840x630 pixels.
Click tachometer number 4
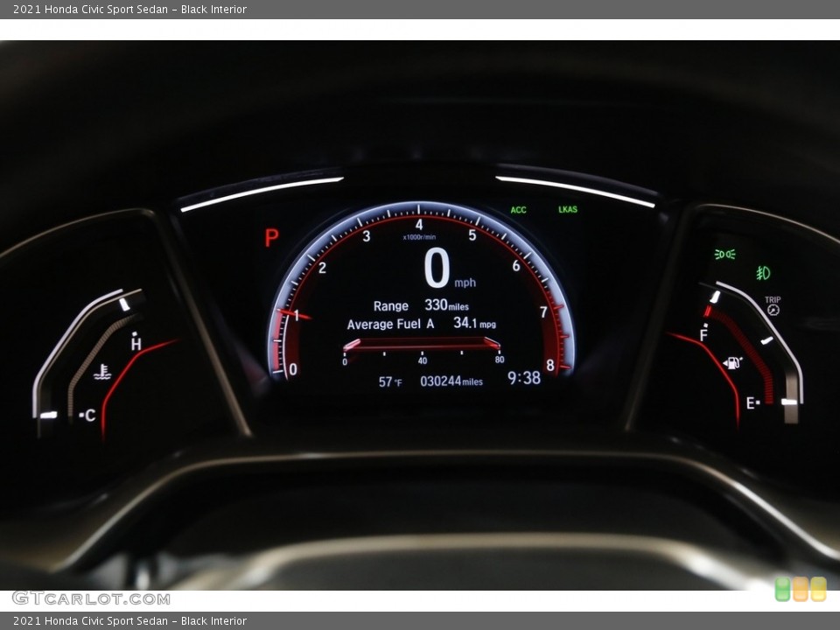tap(419, 225)
